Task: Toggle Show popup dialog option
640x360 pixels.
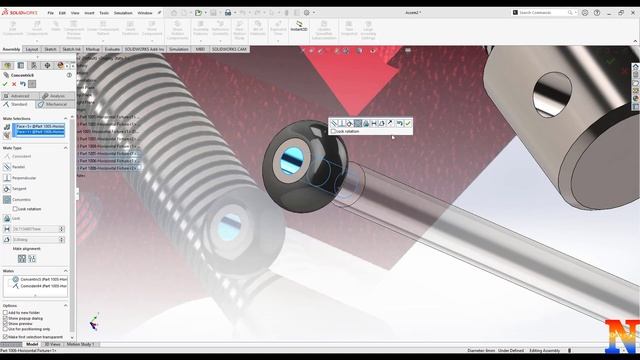Action: click(5, 318)
